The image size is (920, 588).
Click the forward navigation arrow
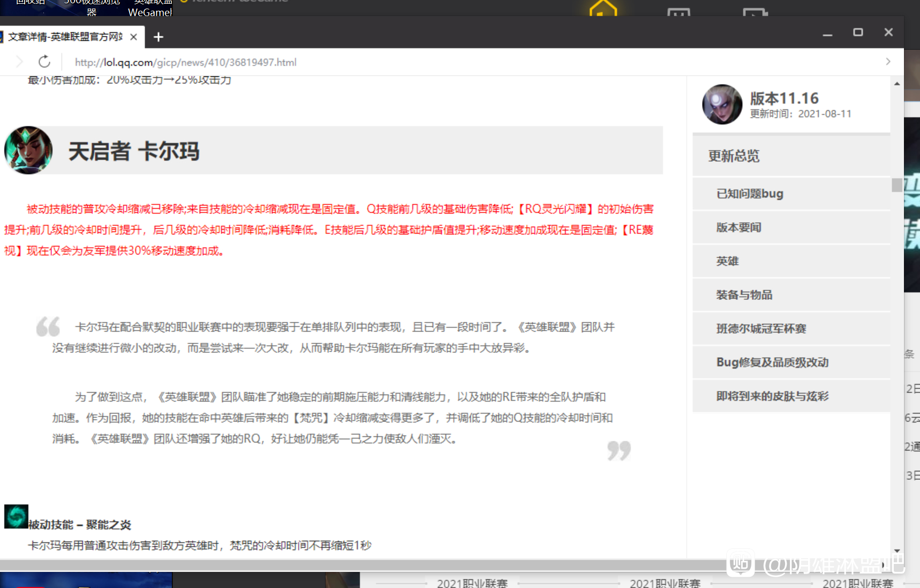click(19, 62)
